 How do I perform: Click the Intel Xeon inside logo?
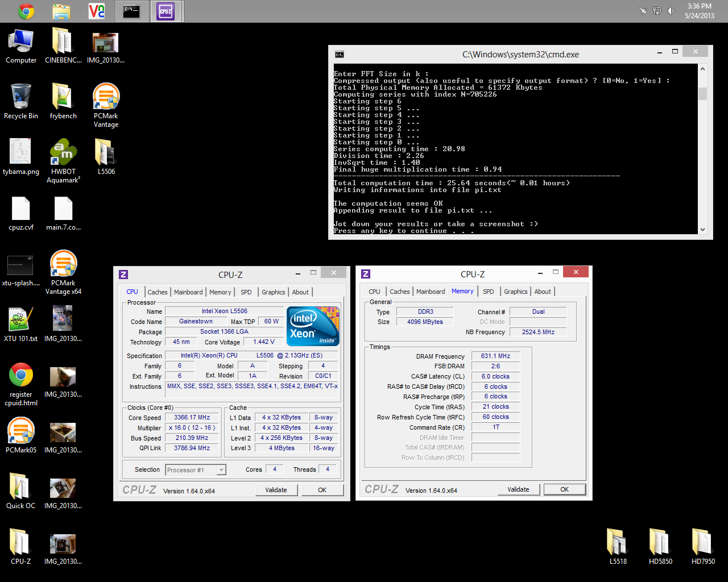coord(313,326)
